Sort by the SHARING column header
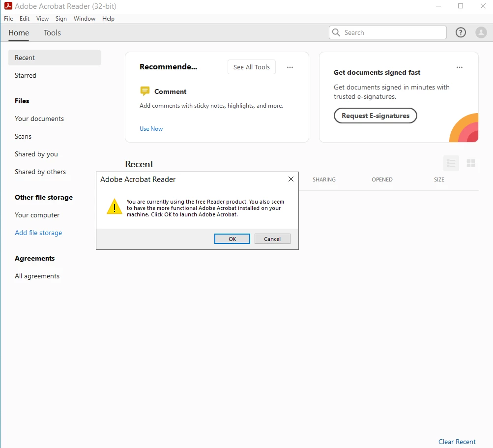This screenshot has width=493, height=448. [324, 179]
